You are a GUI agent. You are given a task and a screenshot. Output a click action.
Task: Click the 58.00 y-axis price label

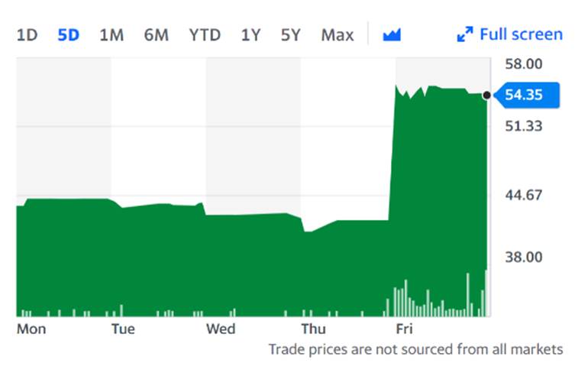tap(524, 64)
